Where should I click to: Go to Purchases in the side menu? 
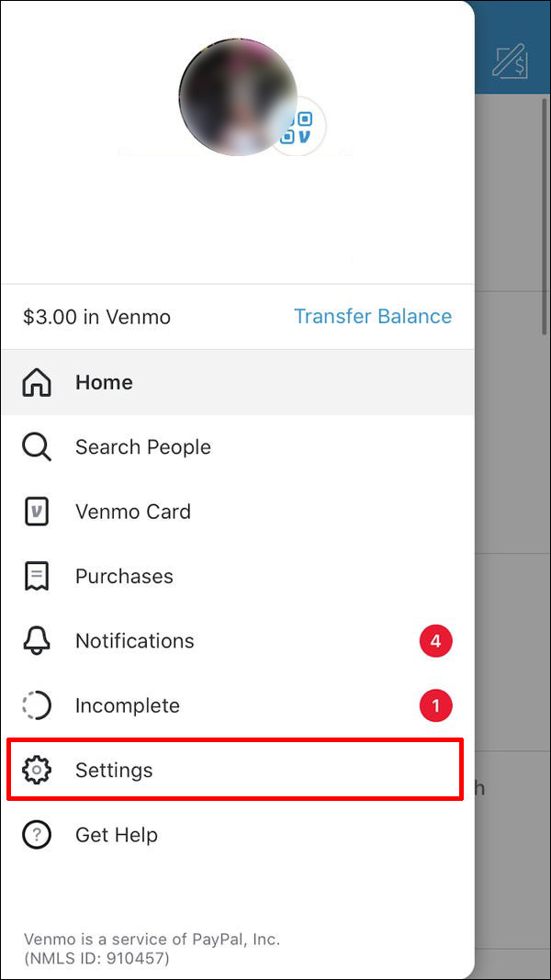pyautogui.click(x=124, y=577)
